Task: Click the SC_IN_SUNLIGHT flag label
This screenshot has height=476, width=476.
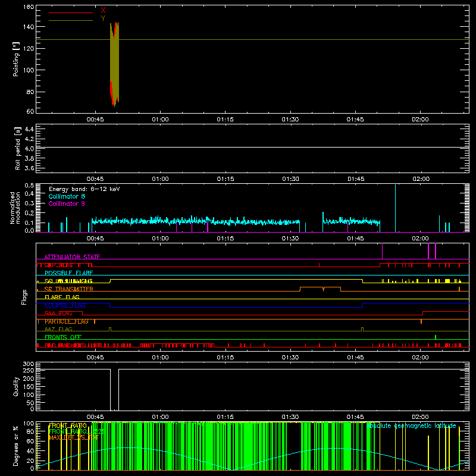Action: [x=68, y=281]
